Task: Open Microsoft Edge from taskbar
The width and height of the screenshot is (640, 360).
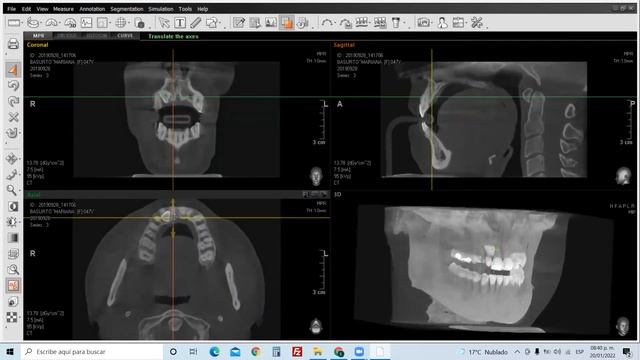Action: click(214, 351)
